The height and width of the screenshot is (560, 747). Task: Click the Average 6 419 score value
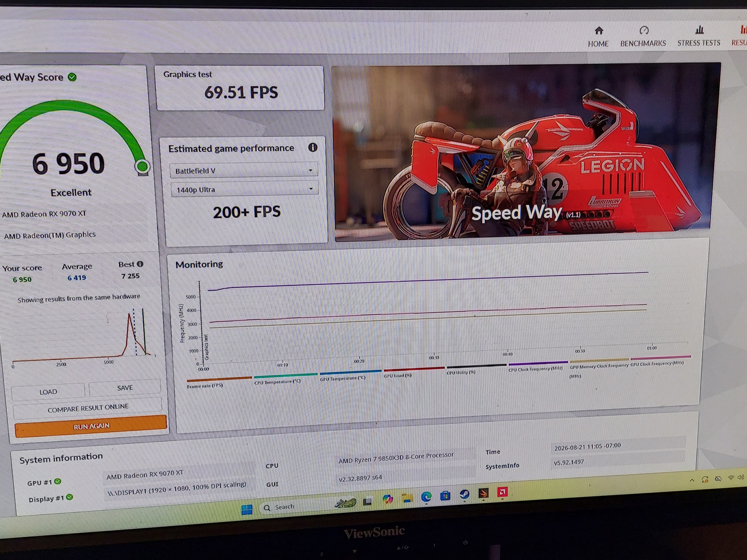coord(77,277)
